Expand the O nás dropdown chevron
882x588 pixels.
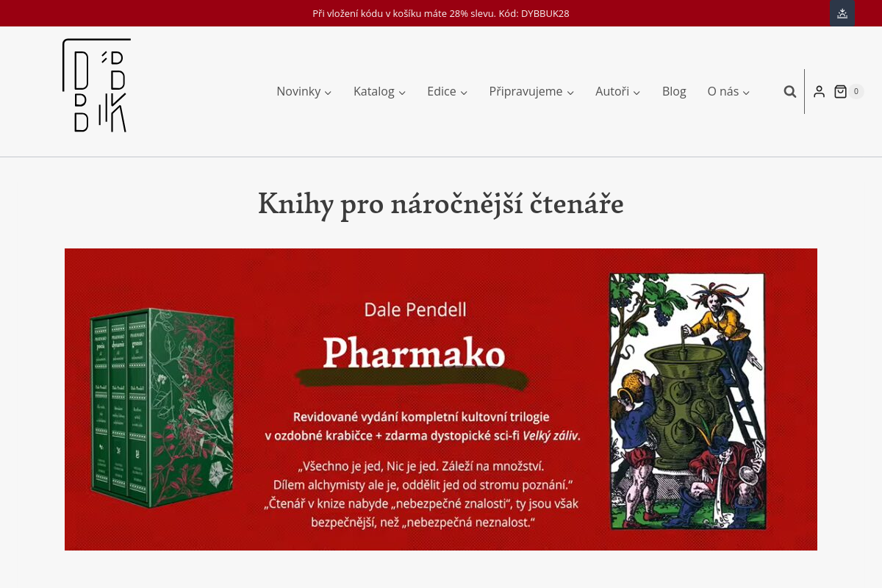[x=746, y=93]
